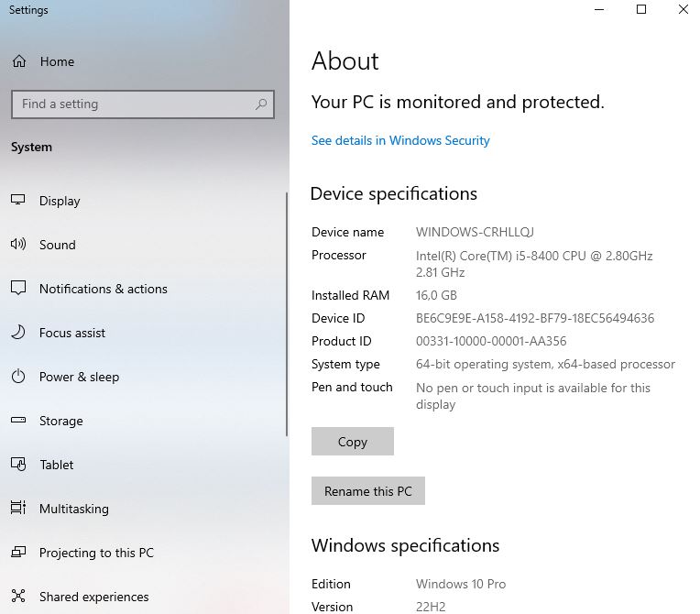This screenshot has height=614, width=700.
Task: Click the Power & sleep icon
Action: pyautogui.click(x=18, y=377)
